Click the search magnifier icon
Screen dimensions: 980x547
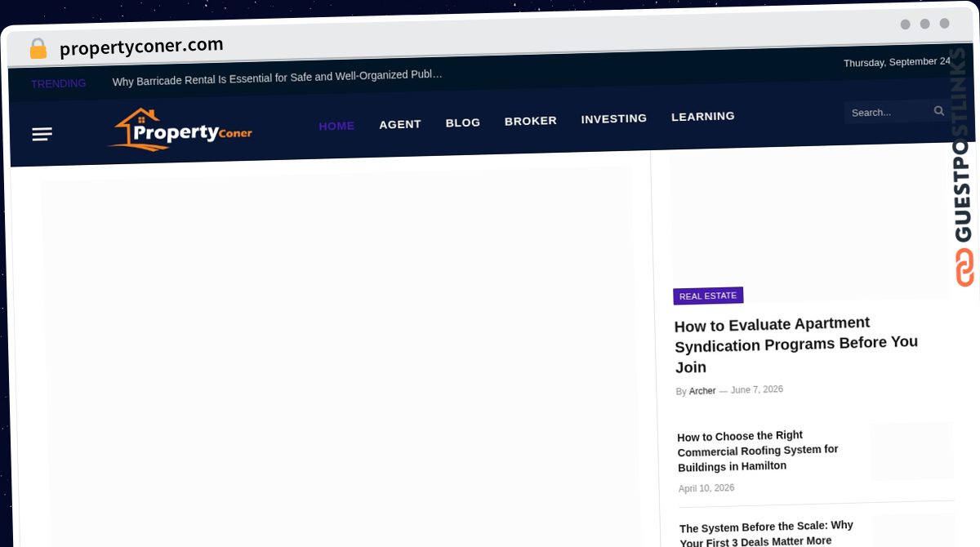(x=939, y=111)
